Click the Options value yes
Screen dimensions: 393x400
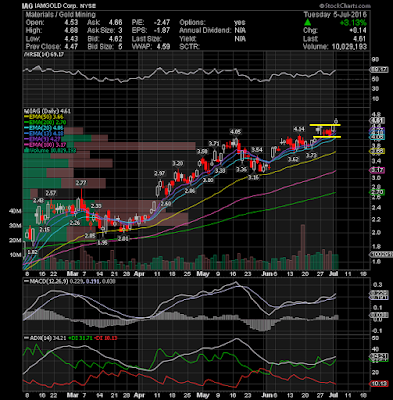[x=240, y=23]
